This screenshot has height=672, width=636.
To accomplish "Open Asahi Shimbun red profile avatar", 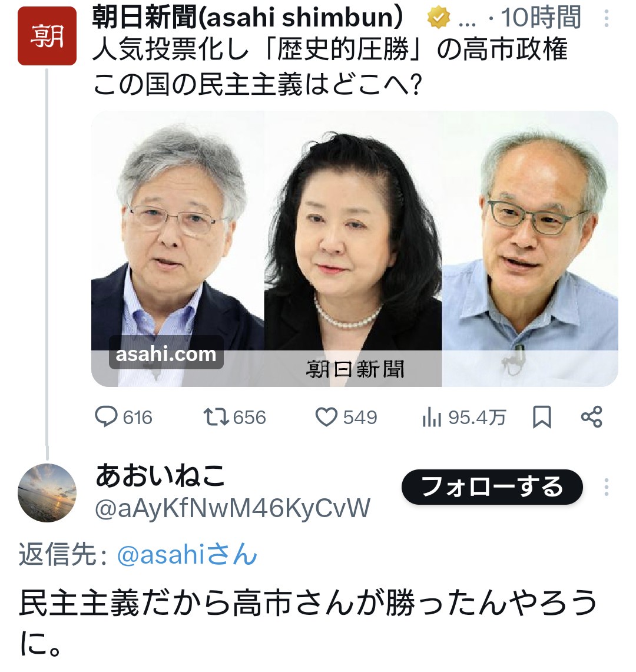I will pyautogui.click(x=47, y=36).
